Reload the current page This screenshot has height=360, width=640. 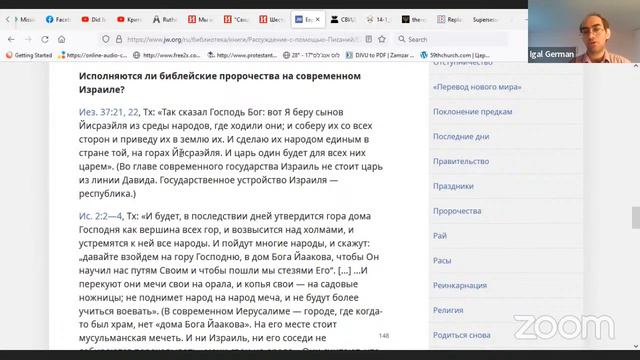click(x=45, y=39)
